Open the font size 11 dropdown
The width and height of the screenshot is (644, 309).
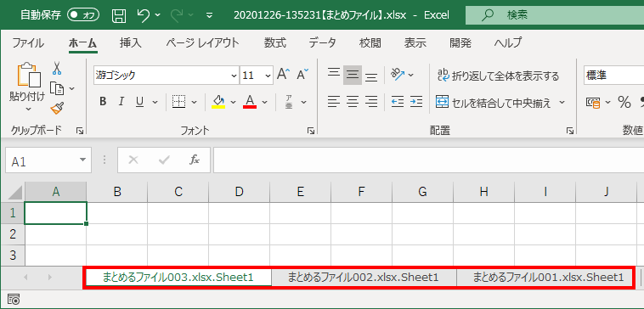tap(268, 76)
